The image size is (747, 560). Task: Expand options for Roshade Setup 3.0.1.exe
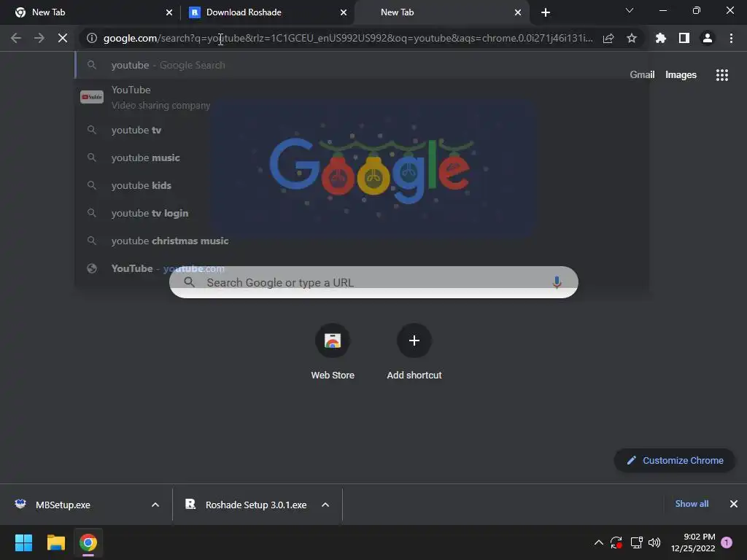[x=325, y=505]
